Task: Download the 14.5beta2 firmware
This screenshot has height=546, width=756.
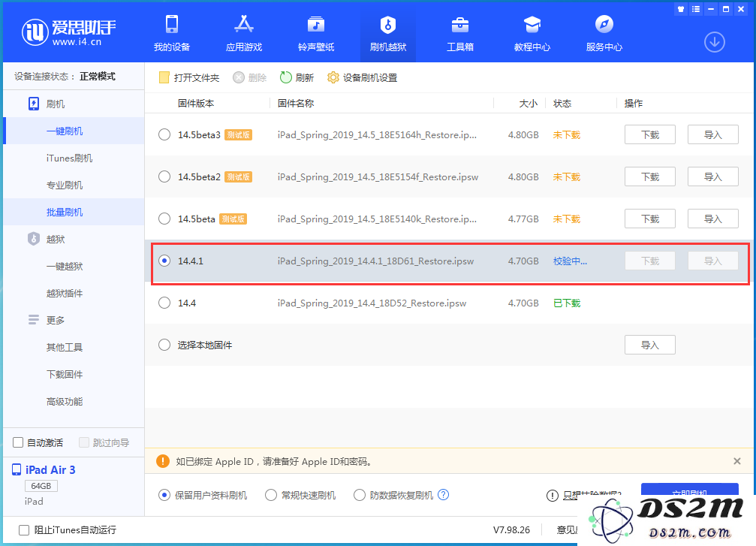Action: pos(650,176)
